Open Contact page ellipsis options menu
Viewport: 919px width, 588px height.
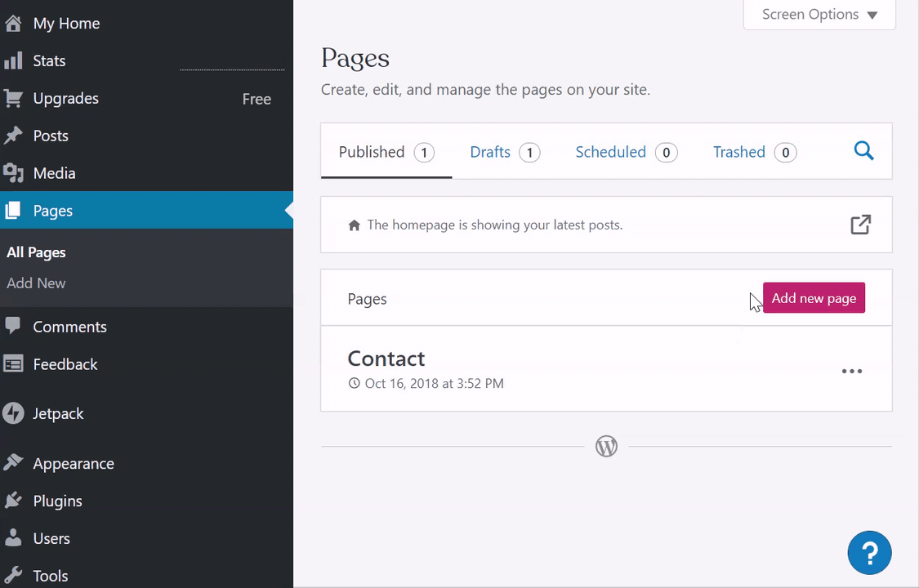click(x=851, y=372)
